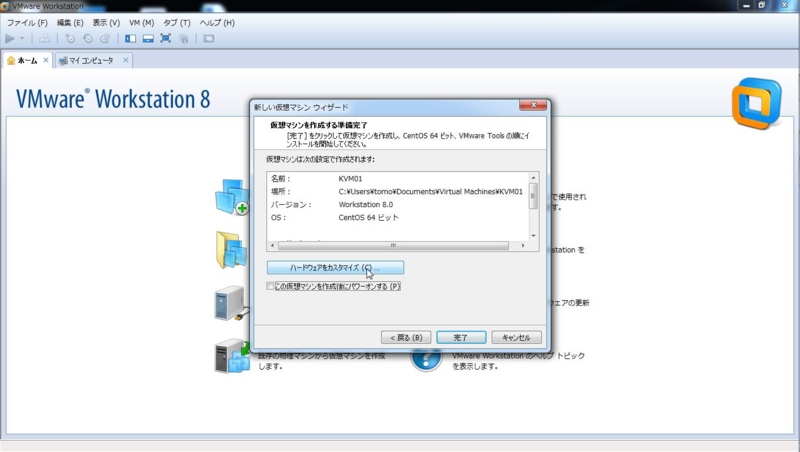The width and height of the screenshot is (800, 452).
Task: Close the new virtual machine wizard dialog
Action: tap(533, 105)
